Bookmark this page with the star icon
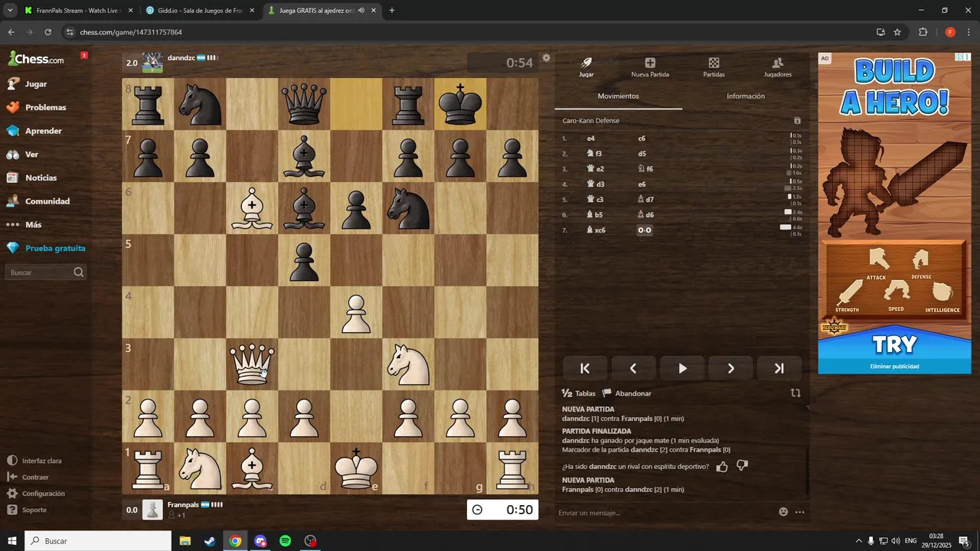Screen dimensions: 980x551 coord(897,32)
